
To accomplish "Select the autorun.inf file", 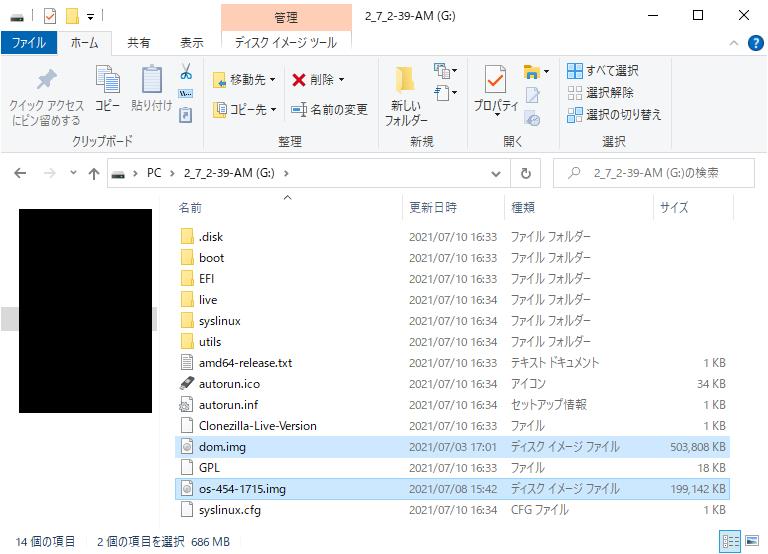I will click(452, 405).
